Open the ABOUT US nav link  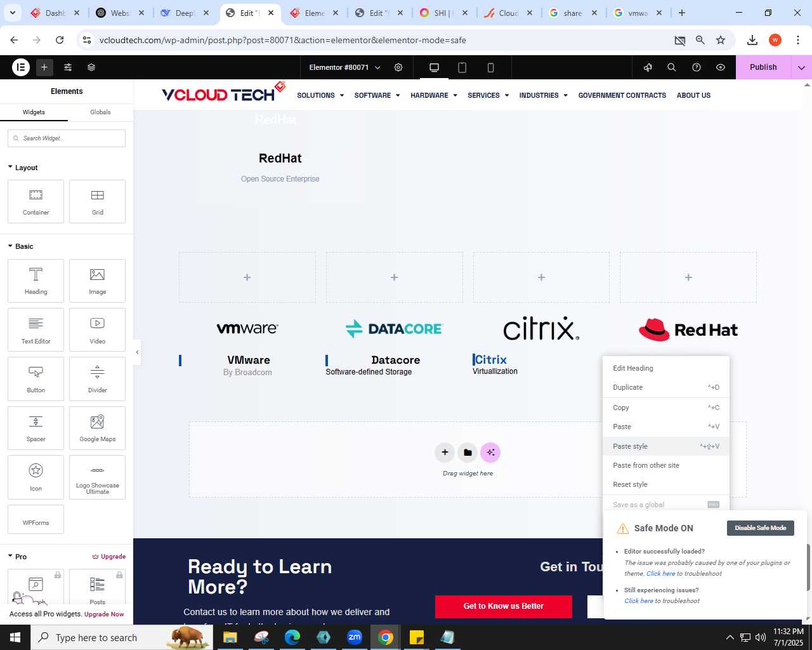(x=693, y=95)
